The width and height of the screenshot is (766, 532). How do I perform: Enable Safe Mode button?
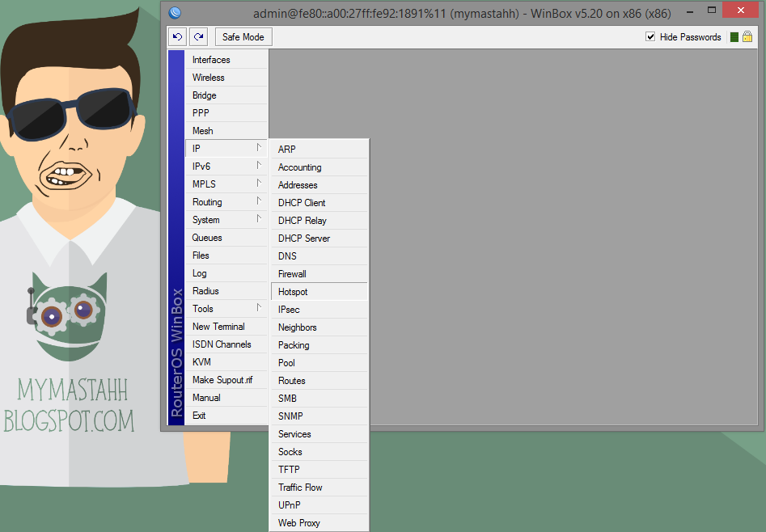point(243,36)
